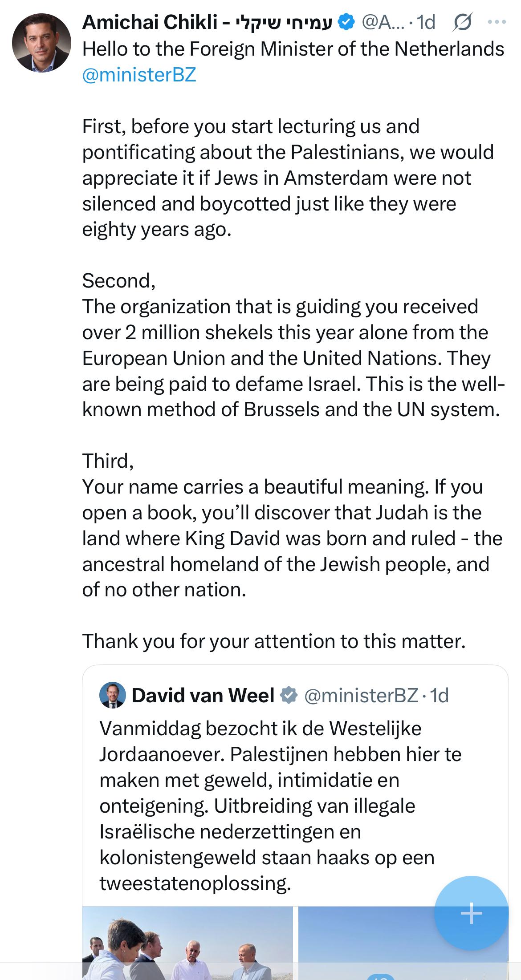
Task: Tap David van Weel's small avatar
Action: coord(113,695)
